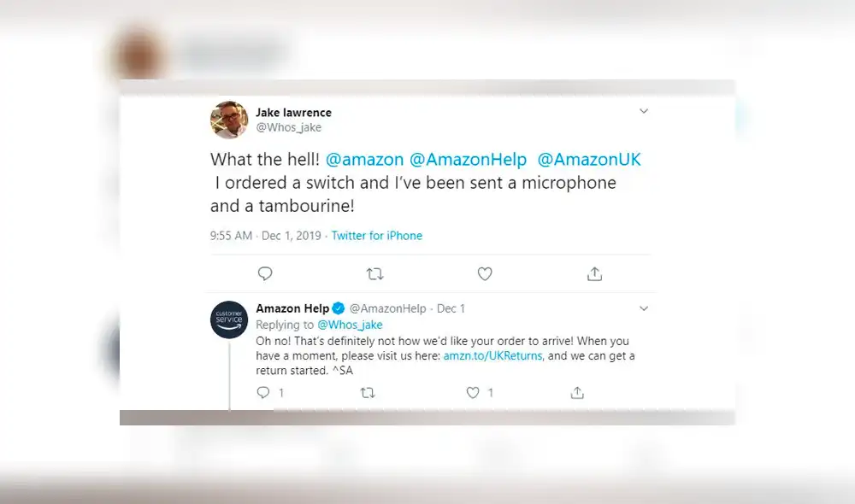Screen dimensions: 855x504
Task: Follow the amzn.to/UKReturns link
Action: (492, 356)
